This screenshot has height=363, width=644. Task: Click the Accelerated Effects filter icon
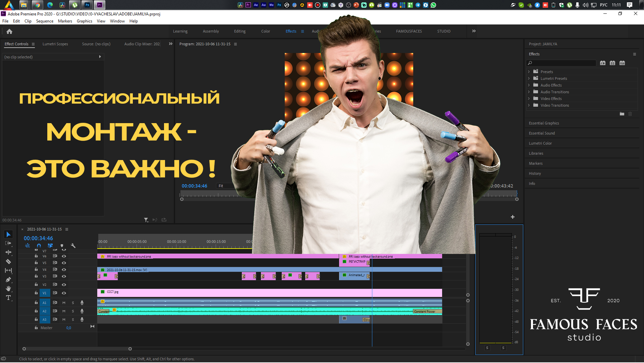click(603, 63)
